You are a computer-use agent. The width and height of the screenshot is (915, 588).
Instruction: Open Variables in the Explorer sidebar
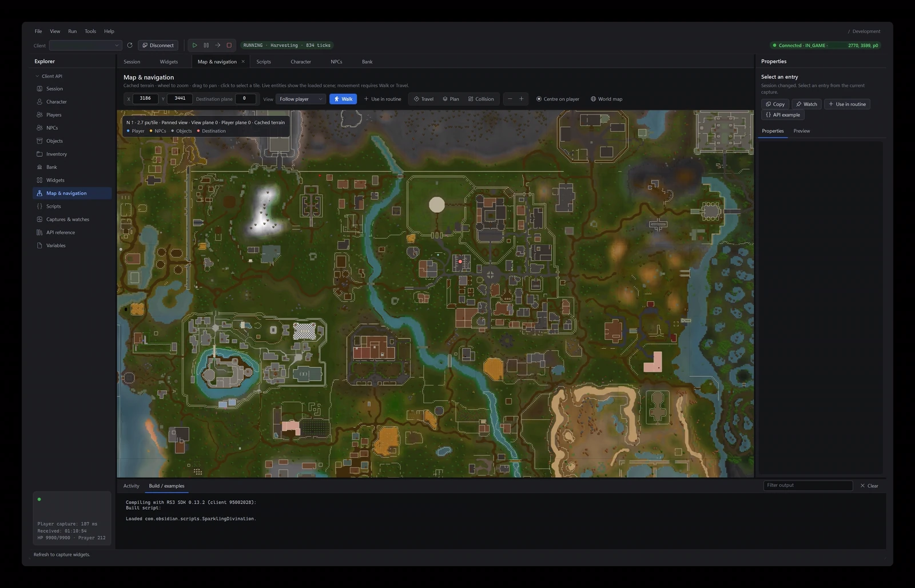coord(72,246)
